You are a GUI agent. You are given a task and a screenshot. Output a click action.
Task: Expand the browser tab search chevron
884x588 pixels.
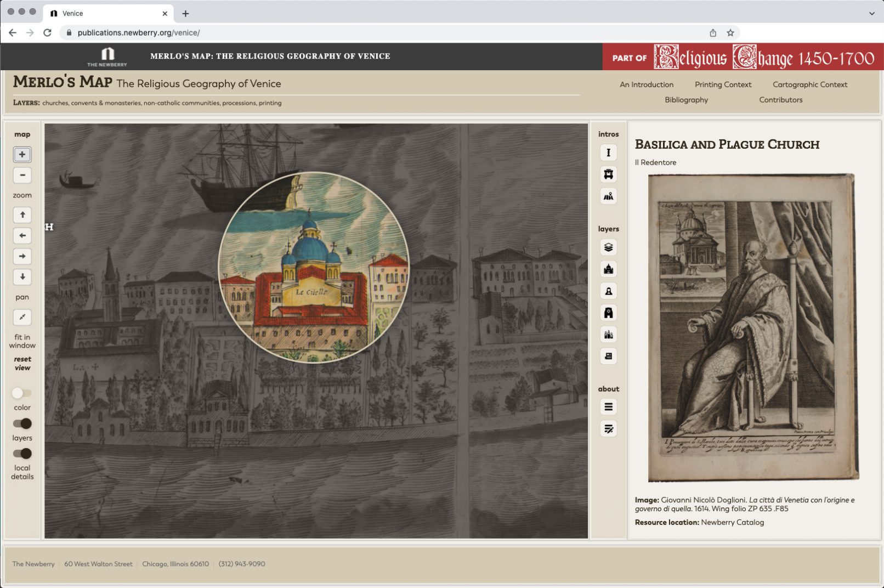pyautogui.click(x=871, y=13)
